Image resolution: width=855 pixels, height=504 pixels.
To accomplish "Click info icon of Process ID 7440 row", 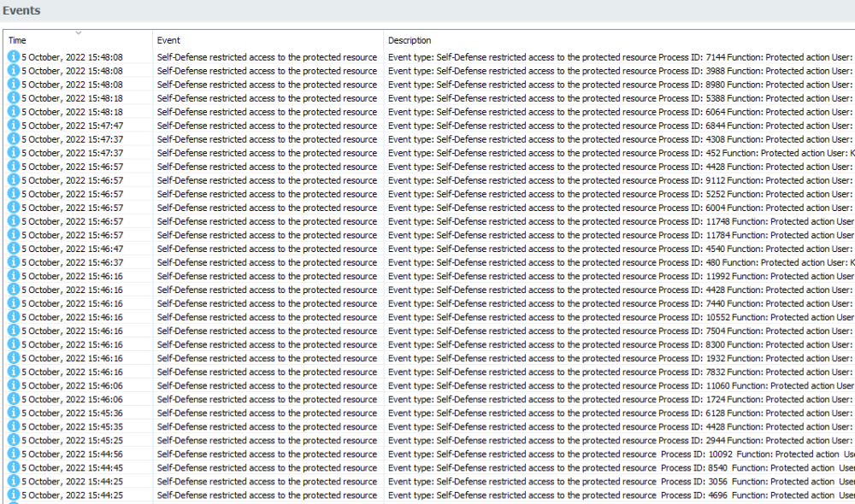I will point(14,303).
